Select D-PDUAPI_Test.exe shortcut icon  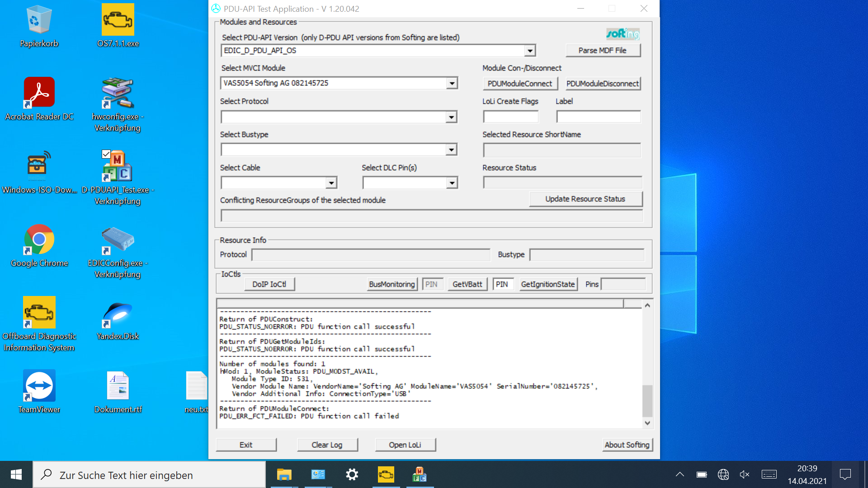(x=118, y=178)
